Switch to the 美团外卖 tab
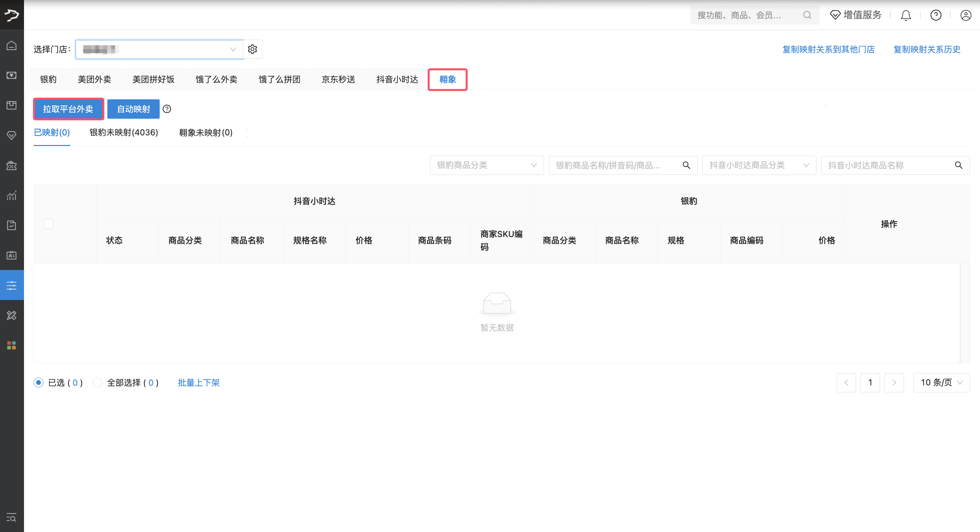980x532 pixels. [x=94, y=80]
